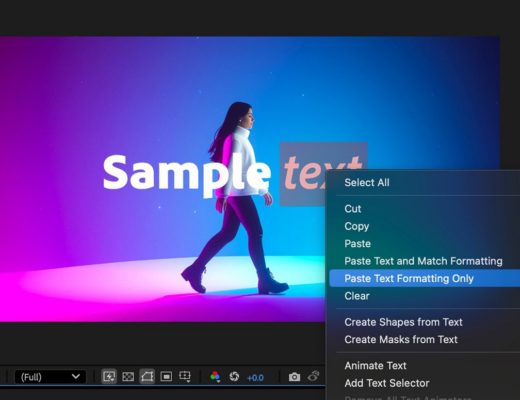This screenshot has width=520, height=400.
Task: Click the Region of Interest icon
Action: pyautogui.click(x=166, y=377)
